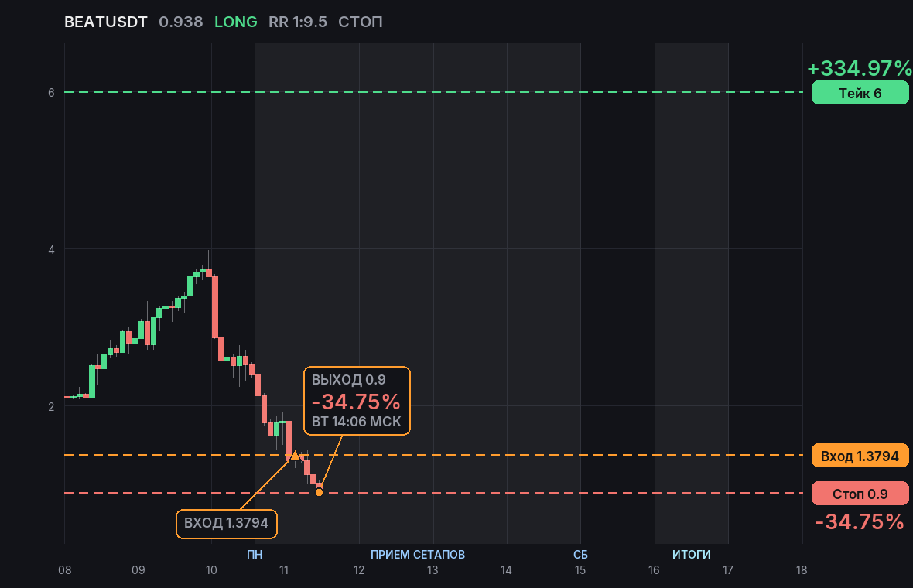Click the ВХОД 1.3794 callout box
The image size is (913, 588).
click(x=227, y=523)
